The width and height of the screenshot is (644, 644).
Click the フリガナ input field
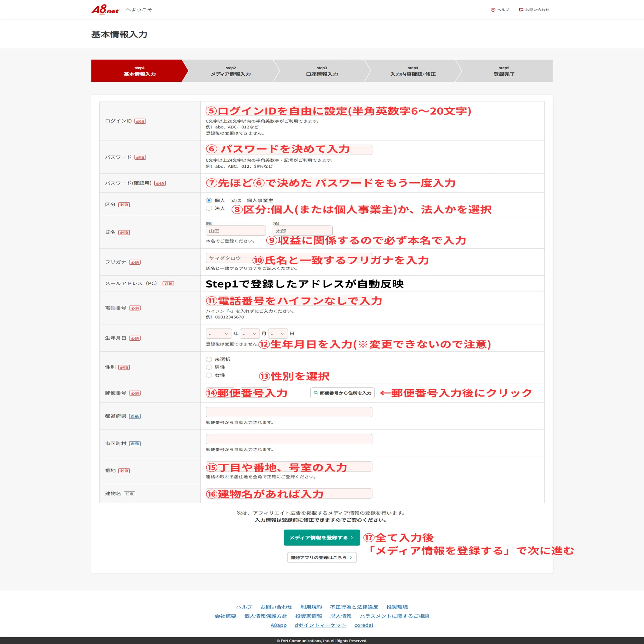[x=289, y=258]
